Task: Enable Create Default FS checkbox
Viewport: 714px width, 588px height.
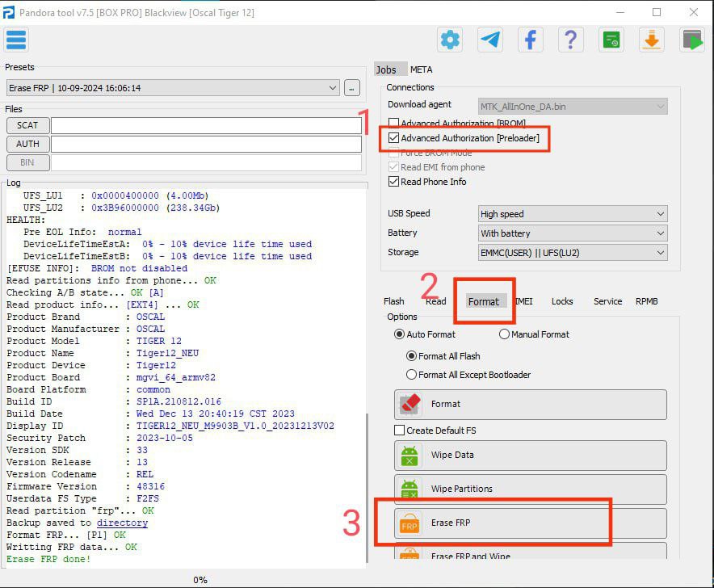Action: 399,430
